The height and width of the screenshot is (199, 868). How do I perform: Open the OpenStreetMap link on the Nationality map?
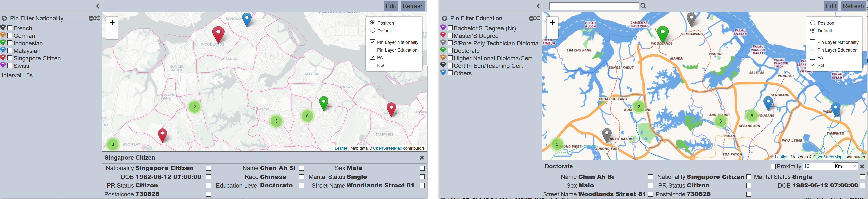point(387,148)
